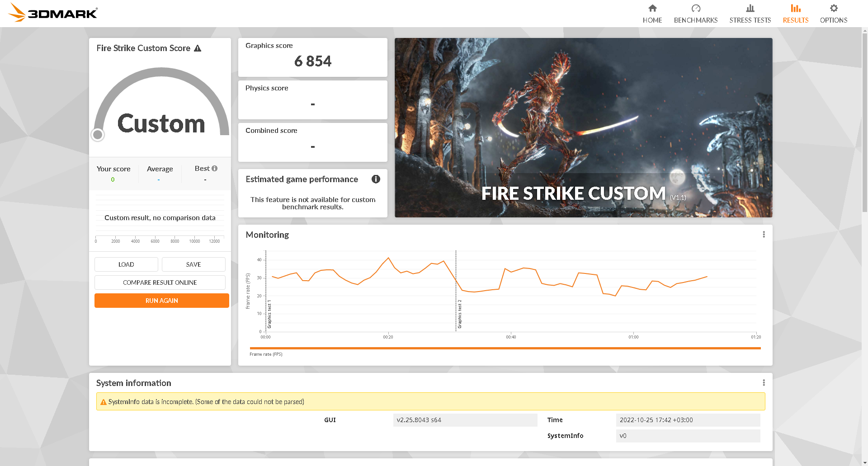
Task: Click the Physics score card
Action: (x=313, y=100)
